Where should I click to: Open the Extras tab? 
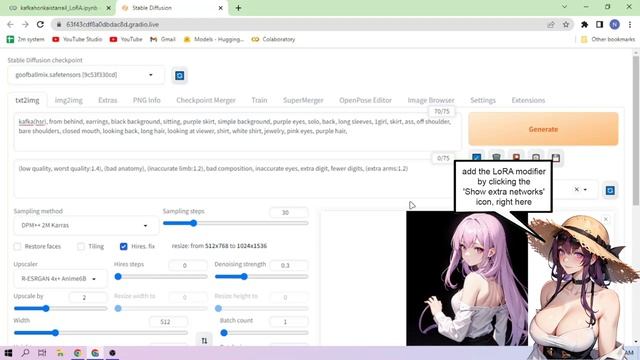pos(108,100)
